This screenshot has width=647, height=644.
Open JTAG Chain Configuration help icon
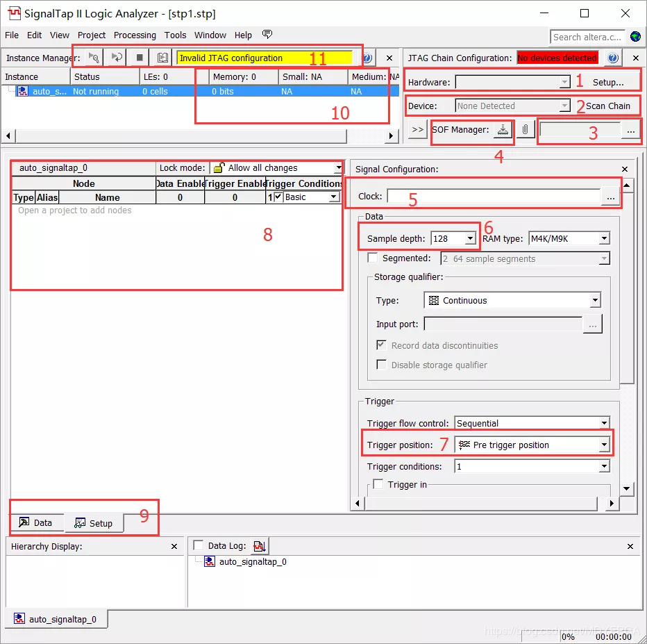click(613, 58)
